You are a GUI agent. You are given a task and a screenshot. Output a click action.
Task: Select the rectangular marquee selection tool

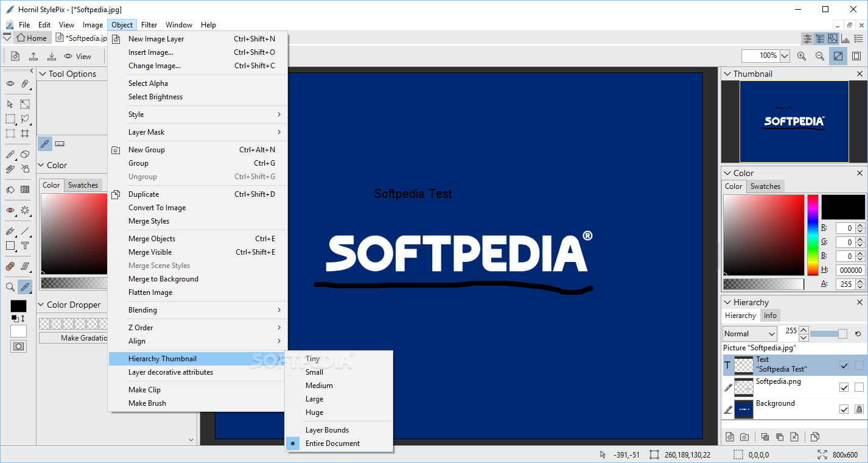[10, 119]
